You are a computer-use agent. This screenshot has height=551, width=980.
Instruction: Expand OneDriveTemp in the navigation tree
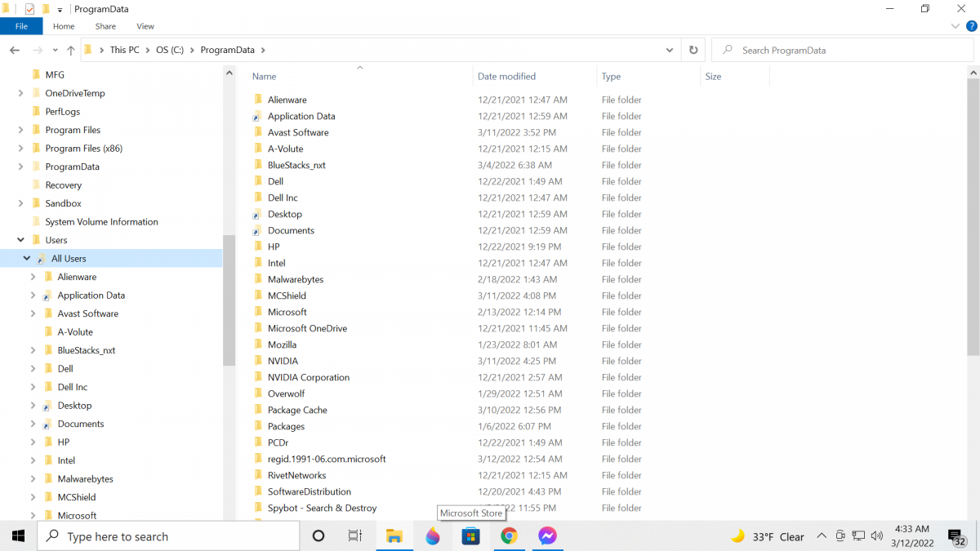tap(20, 93)
